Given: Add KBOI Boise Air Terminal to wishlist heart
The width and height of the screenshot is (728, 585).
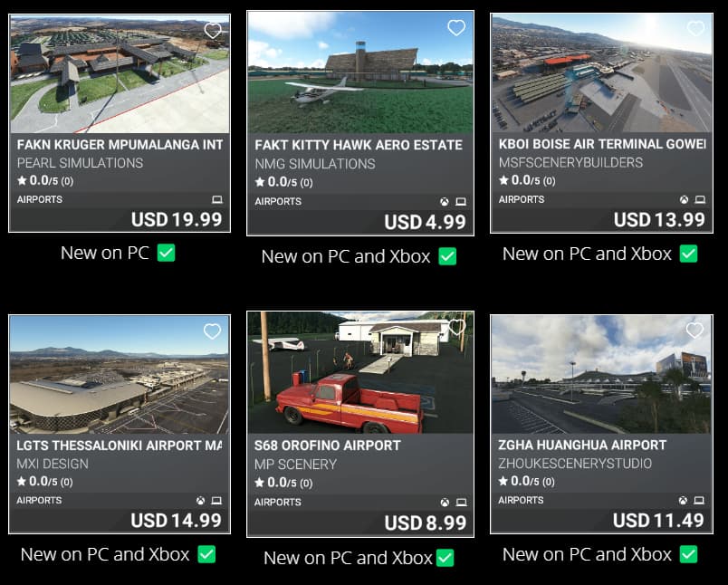Looking at the screenshot, I should [x=695, y=28].
